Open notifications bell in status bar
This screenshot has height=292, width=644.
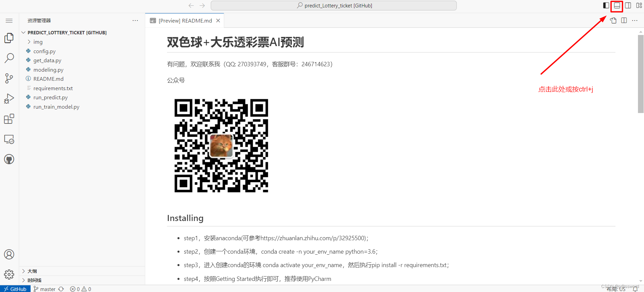pos(635,289)
